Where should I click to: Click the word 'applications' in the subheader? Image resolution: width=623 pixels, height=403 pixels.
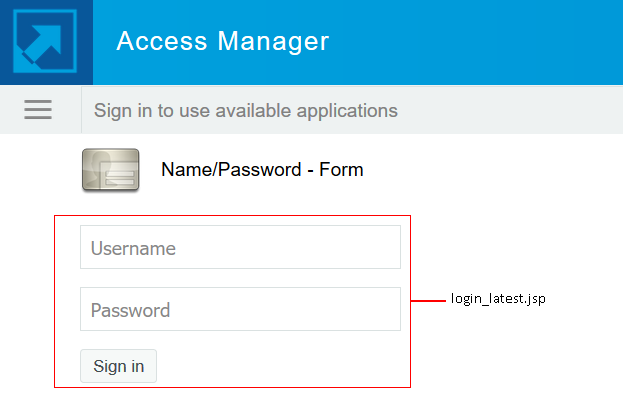348,111
